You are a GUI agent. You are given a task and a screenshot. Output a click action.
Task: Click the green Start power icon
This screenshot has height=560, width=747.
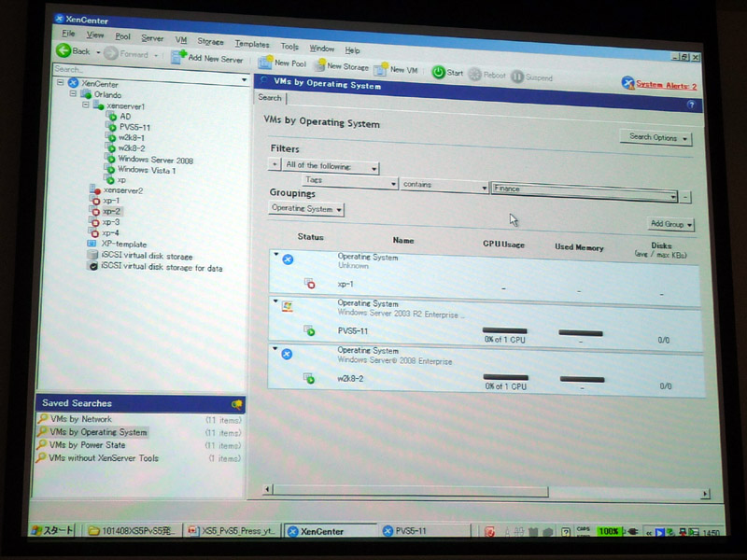pyautogui.click(x=438, y=72)
